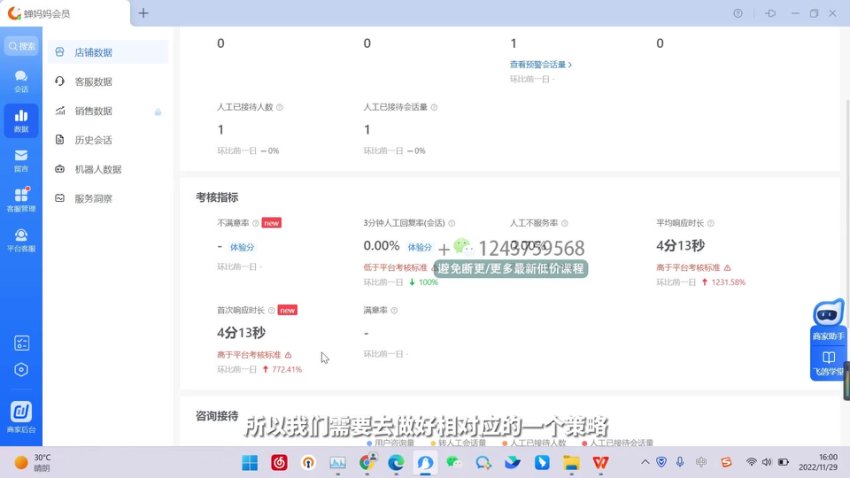Screen dimensions: 850x478
Task: Select the 数据 data icon in sidebar
Action: click(21, 120)
